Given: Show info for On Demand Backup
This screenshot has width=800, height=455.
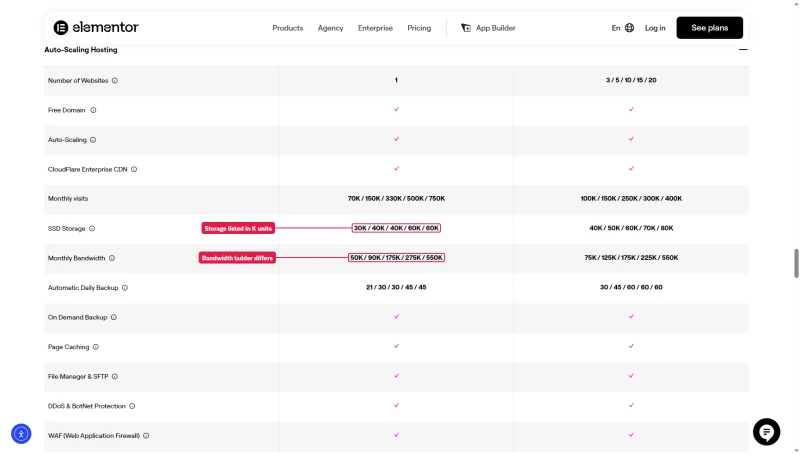Looking at the screenshot, I should pos(114,317).
